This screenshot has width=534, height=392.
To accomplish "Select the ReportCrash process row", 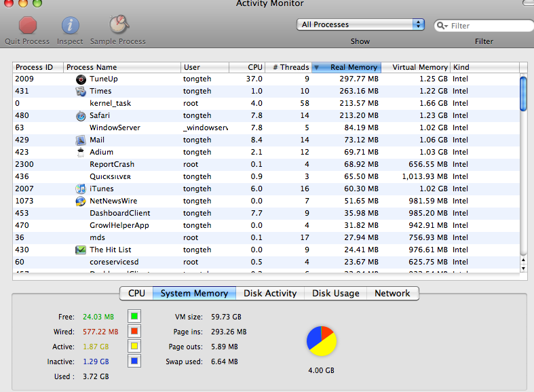I will pos(266,164).
